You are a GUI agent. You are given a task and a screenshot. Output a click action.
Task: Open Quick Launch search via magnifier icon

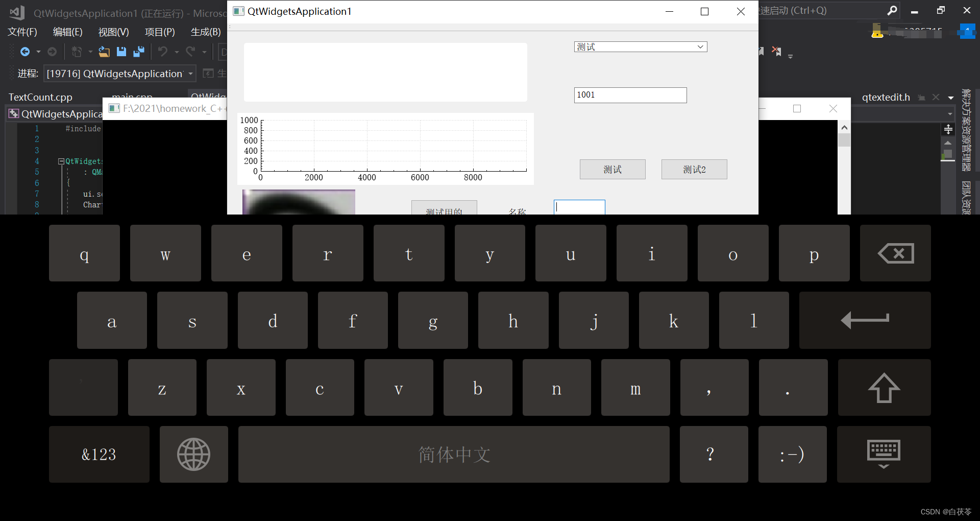coord(893,10)
